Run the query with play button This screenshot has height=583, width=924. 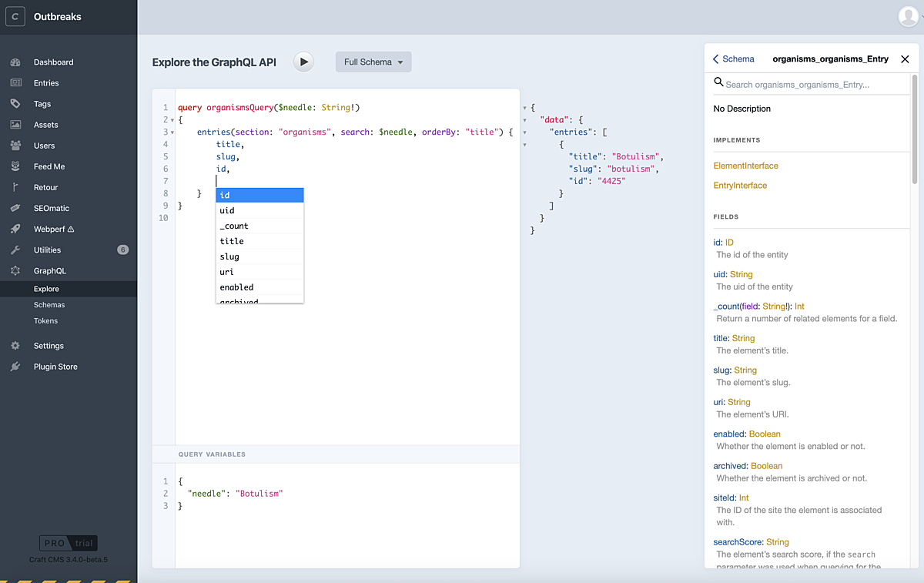pyautogui.click(x=303, y=62)
